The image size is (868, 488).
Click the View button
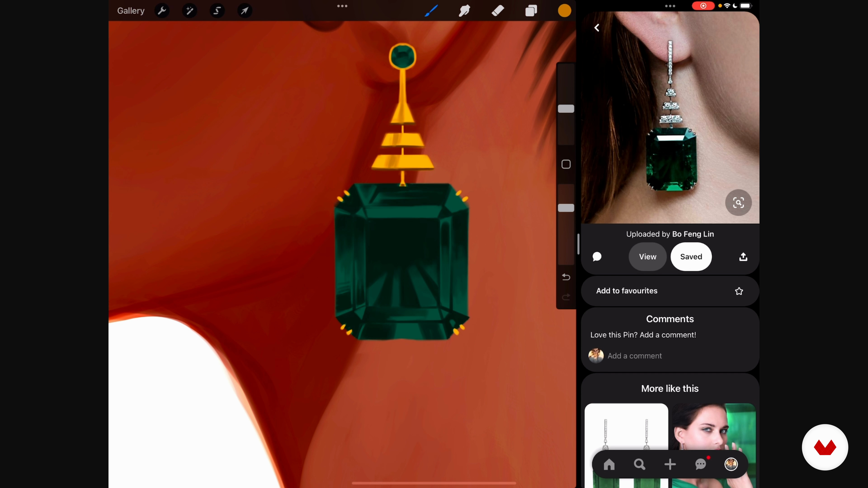(x=648, y=257)
